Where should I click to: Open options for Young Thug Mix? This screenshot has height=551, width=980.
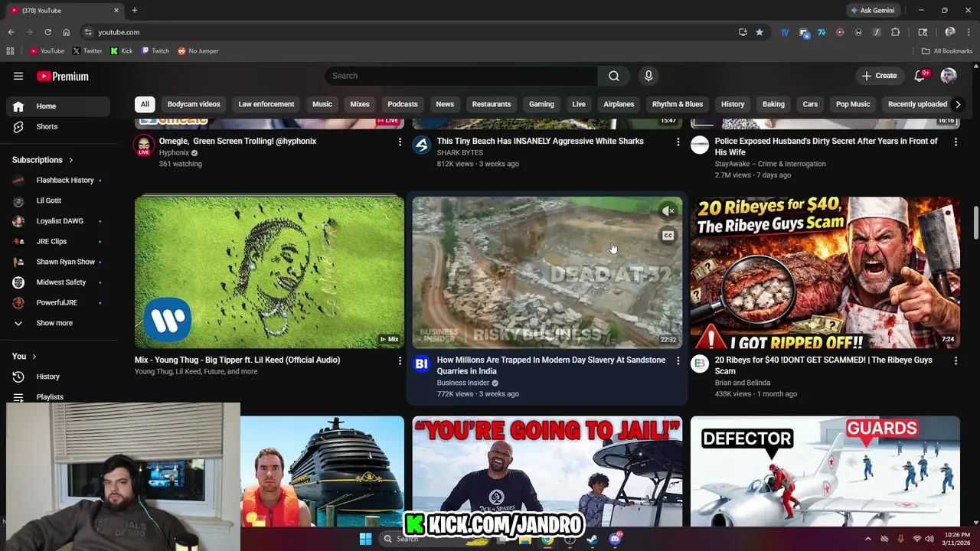click(400, 360)
